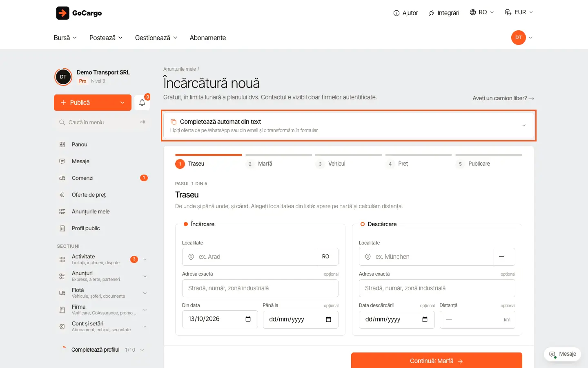The image size is (588, 368).
Task: Open floating Mesaje chat widget
Action: pos(563,354)
